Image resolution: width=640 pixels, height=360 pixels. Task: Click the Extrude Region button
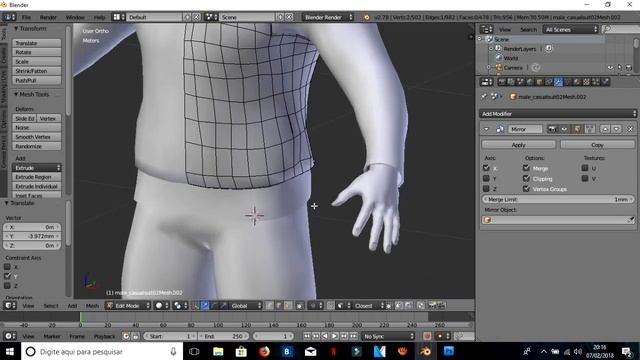pos(37,177)
